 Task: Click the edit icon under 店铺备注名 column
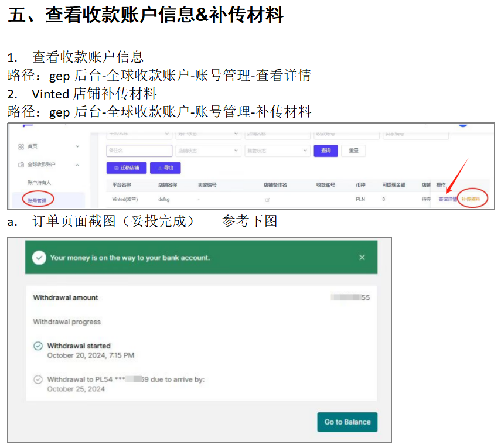point(268,200)
